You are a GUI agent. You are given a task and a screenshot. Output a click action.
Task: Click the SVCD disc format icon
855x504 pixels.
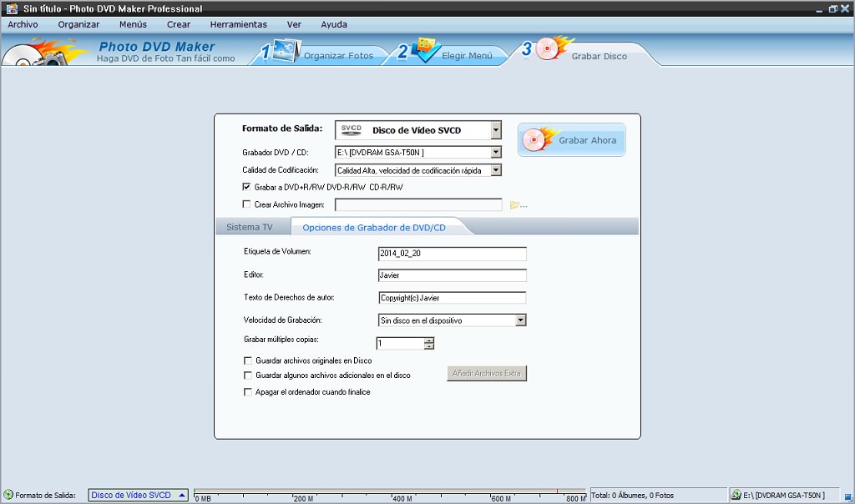[x=352, y=130]
